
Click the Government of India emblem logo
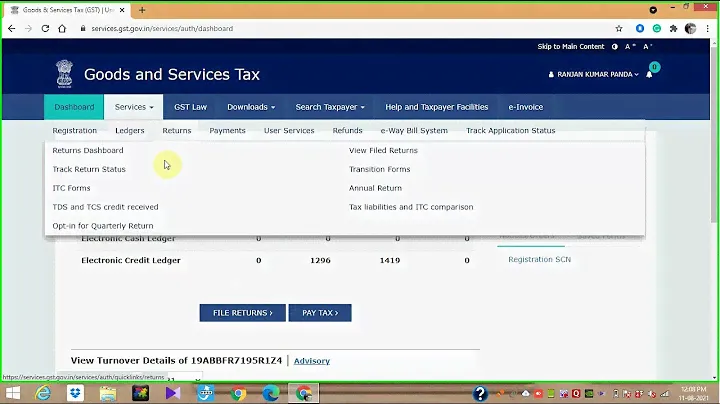pos(65,74)
